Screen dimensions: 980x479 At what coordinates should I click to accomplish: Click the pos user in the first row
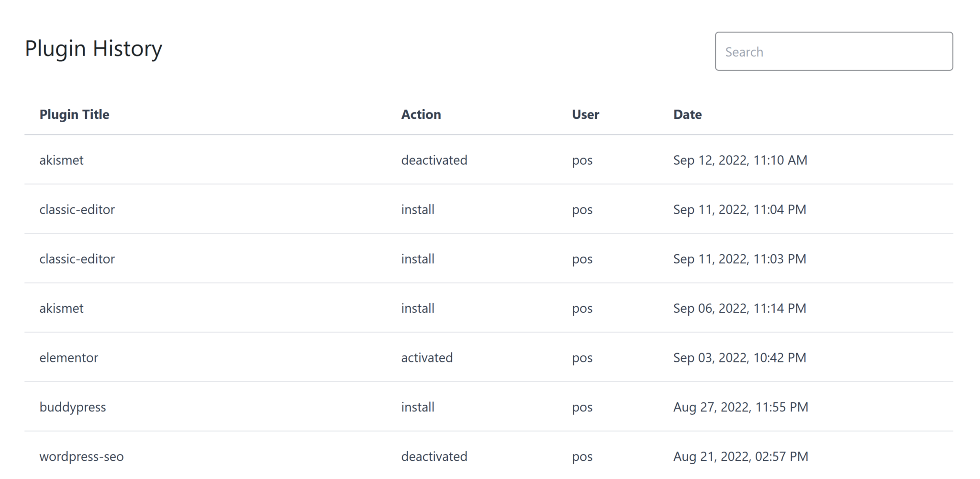pos(582,160)
